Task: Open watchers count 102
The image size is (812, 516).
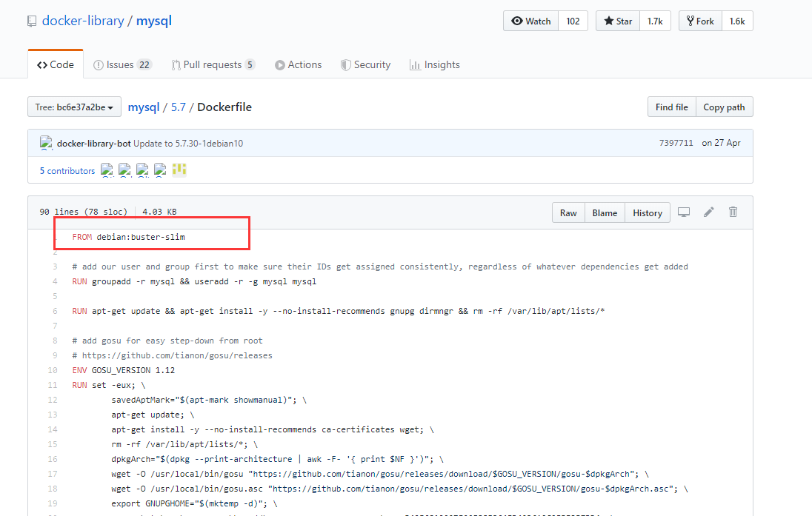Action: (x=573, y=21)
